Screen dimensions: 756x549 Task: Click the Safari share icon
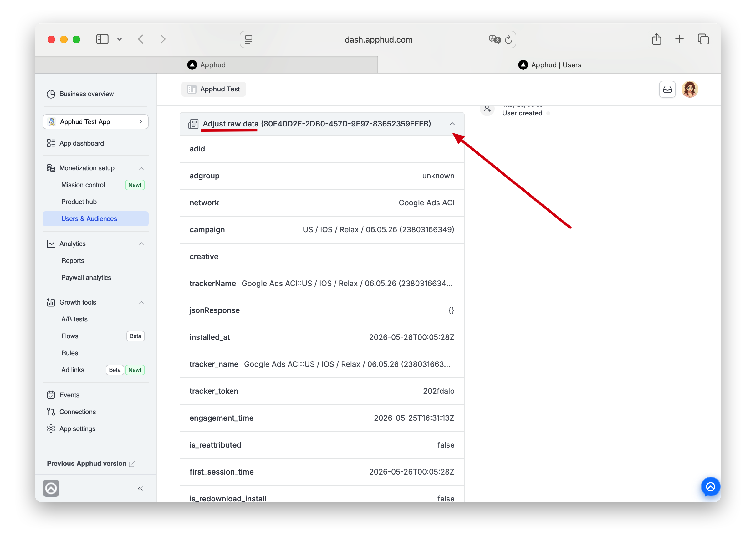click(x=657, y=39)
